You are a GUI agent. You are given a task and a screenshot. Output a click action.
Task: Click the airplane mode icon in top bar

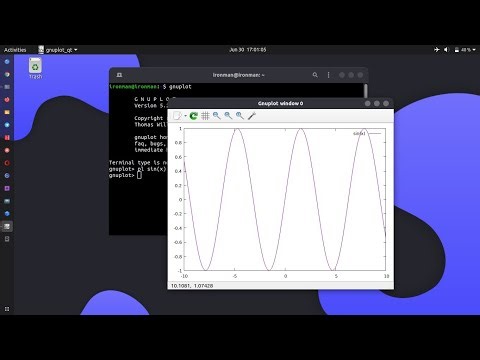point(437,50)
